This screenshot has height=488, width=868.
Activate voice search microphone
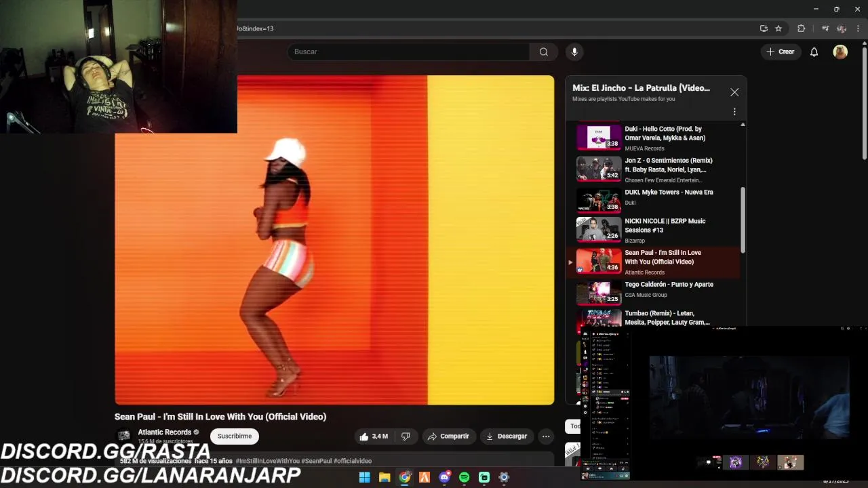[574, 52]
